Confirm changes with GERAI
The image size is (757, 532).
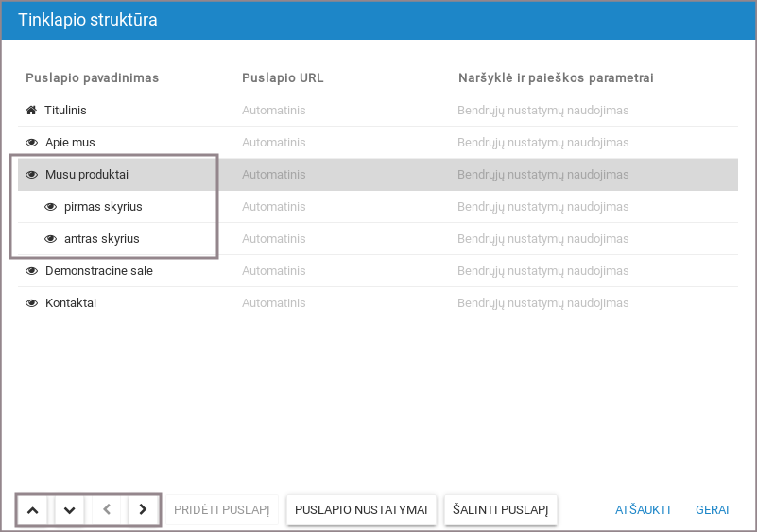click(712, 510)
